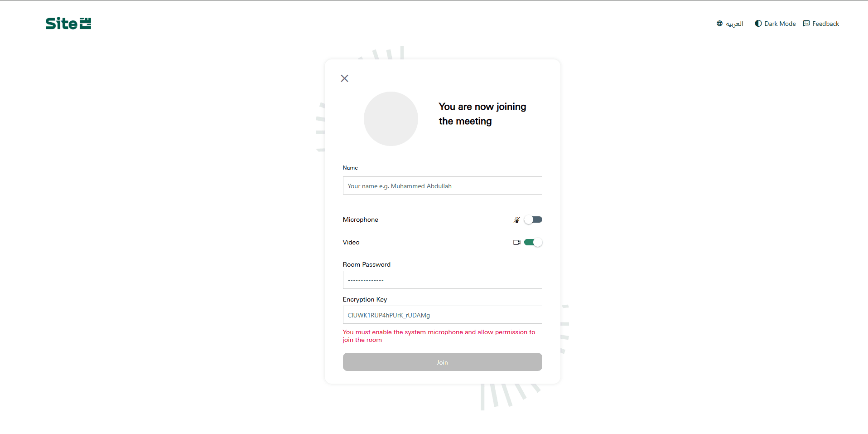Open the Feedback link text
The height and width of the screenshot is (434, 868).
[x=825, y=24]
